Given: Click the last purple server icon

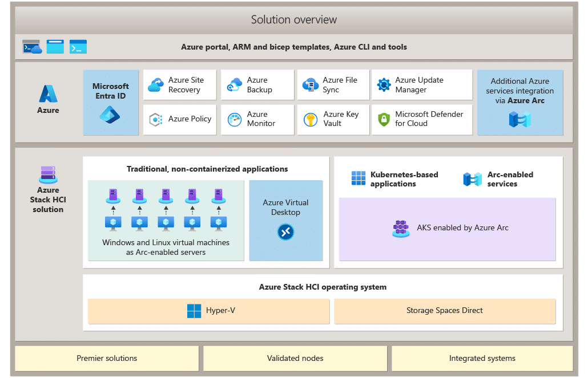Looking at the screenshot, I should (x=219, y=196).
